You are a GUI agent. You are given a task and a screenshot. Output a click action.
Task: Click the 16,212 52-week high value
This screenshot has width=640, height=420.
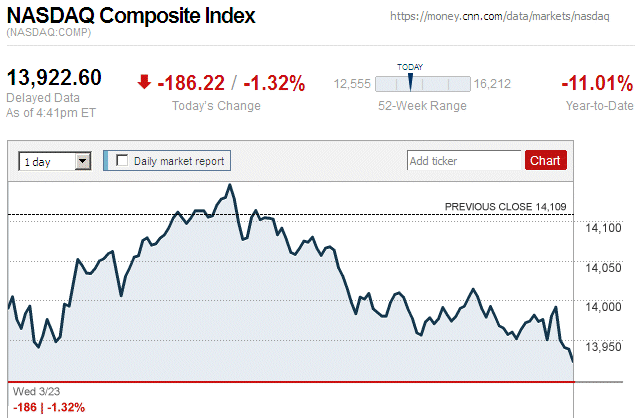[492, 84]
